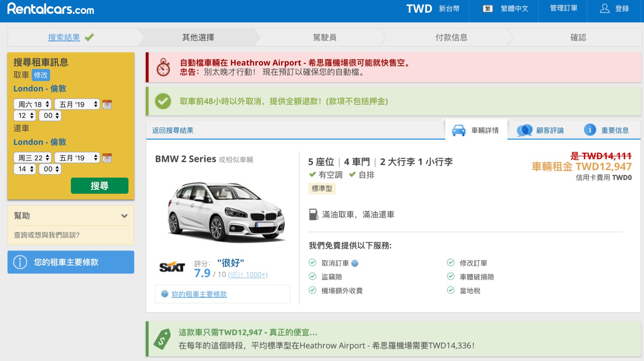Go to the 搜索結果 step
Viewport: 644px width, 361px height.
pos(64,37)
